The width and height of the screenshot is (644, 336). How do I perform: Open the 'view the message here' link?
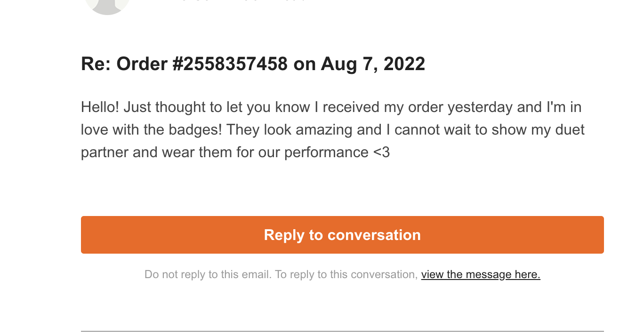(x=481, y=274)
